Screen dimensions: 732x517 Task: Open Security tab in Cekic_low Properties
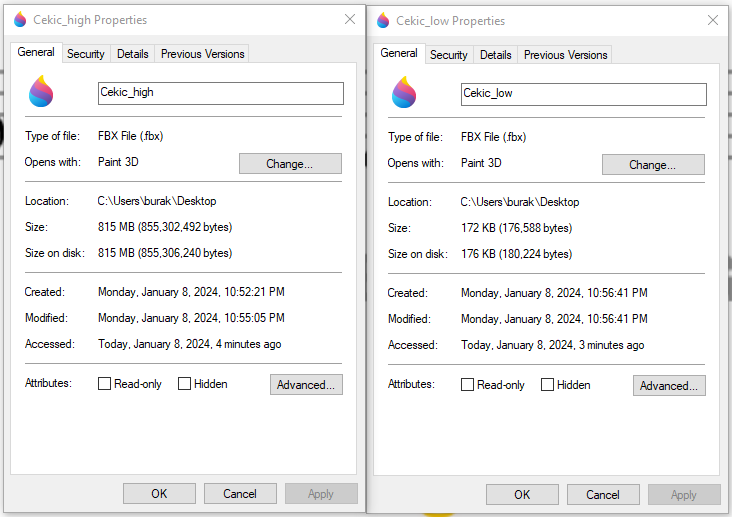(449, 55)
